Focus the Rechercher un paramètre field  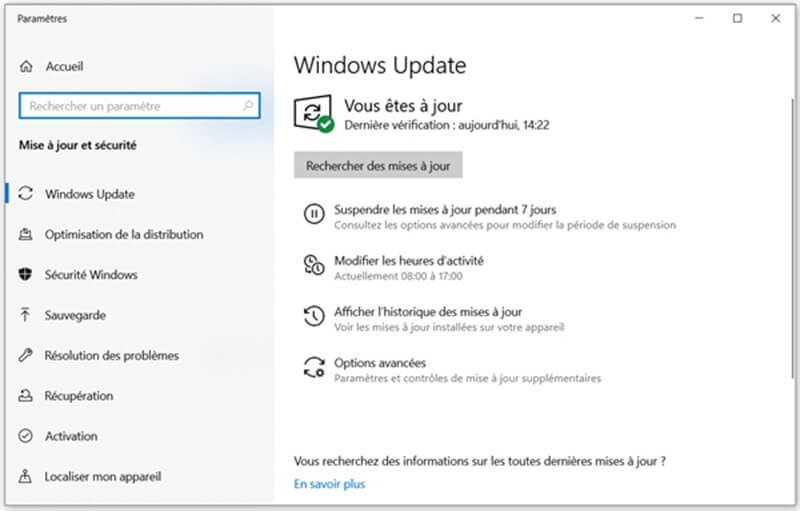coord(139,106)
